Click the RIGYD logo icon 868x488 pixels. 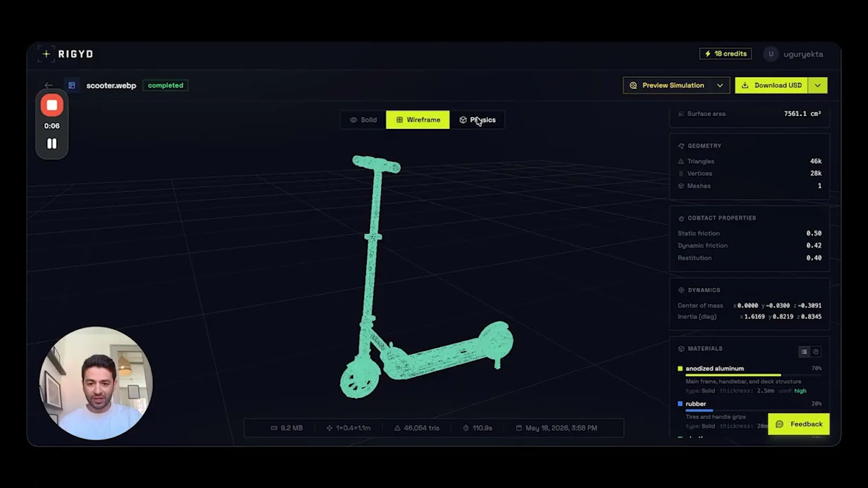point(46,54)
